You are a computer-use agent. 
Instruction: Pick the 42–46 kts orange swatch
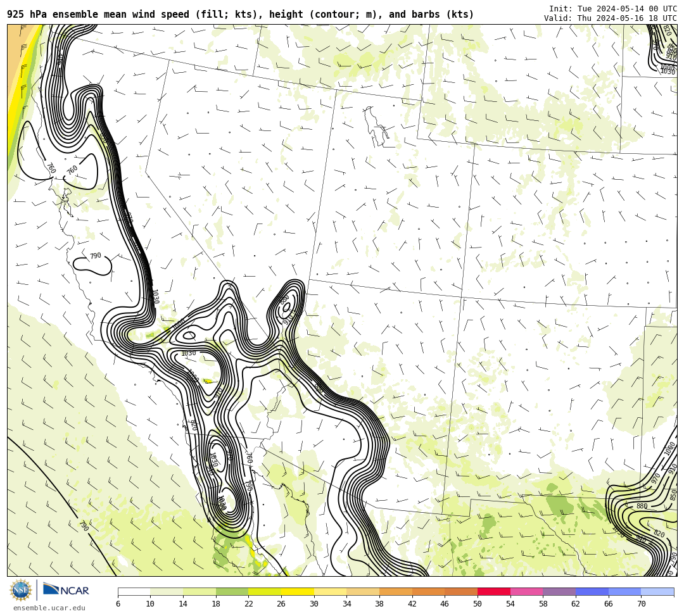click(428, 591)
